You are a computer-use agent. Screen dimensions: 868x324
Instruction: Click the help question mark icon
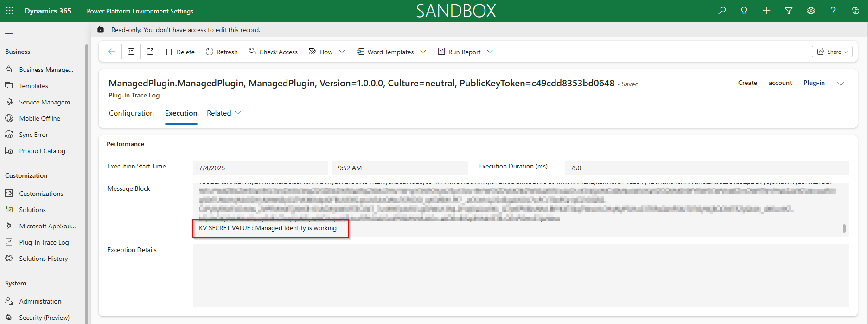coord(833,11)
